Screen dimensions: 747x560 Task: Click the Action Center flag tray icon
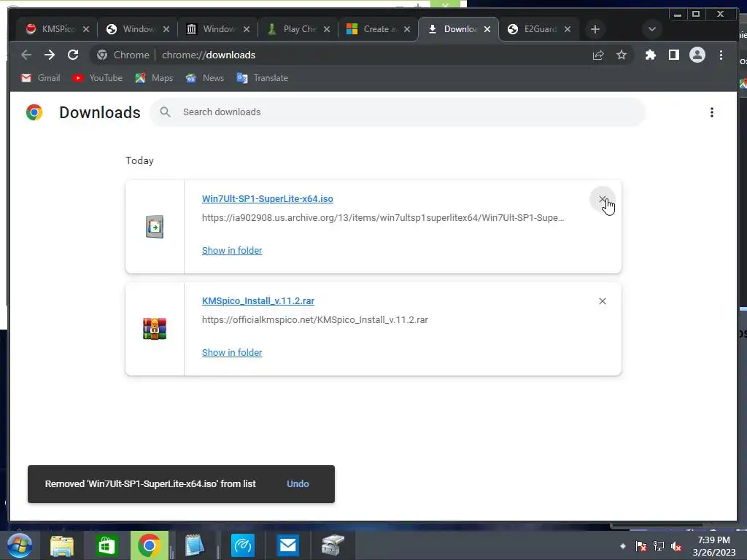coord(641,546)
